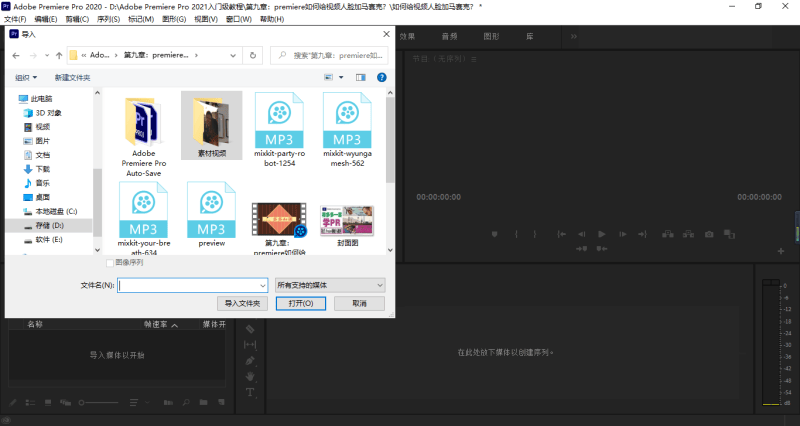Switch project panel to freeform view
This screenshot has height=426, width=800.
pos(65,403)
